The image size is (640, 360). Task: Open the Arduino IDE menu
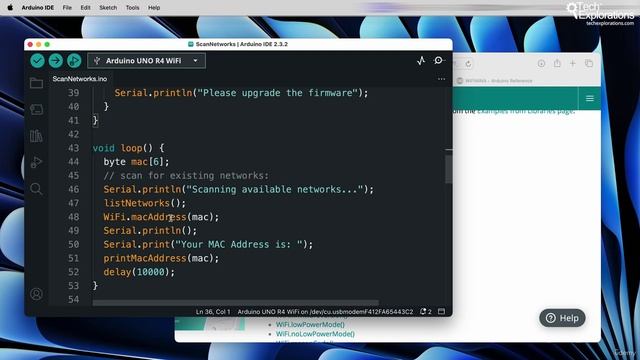point(38,7)
